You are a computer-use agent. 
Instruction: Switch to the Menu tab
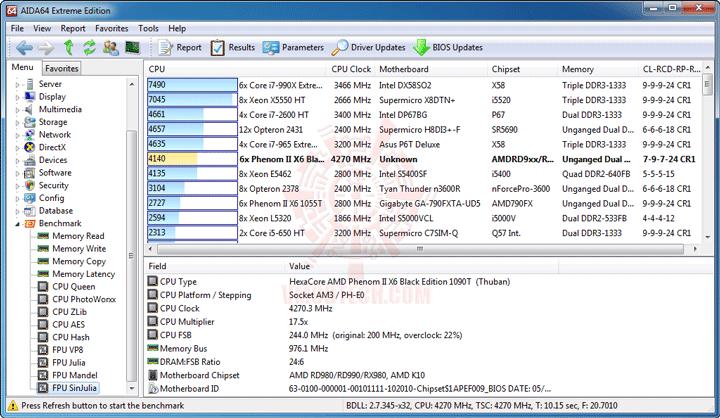[x=22, y=68]
